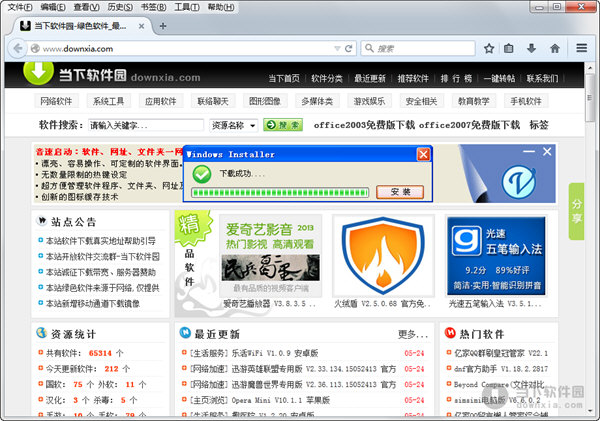Open the hamburger menu icon
Screen dimensions: 600x421
582,48
